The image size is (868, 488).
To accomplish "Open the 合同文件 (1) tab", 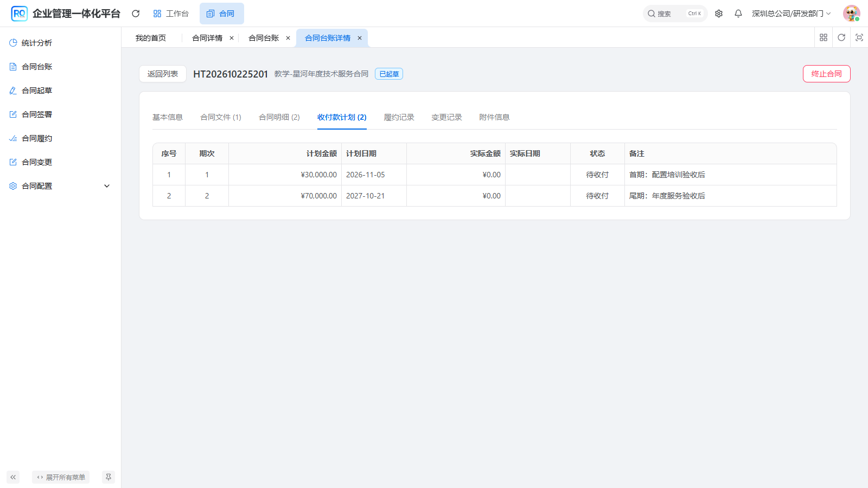I will click(x=221, y=117).
